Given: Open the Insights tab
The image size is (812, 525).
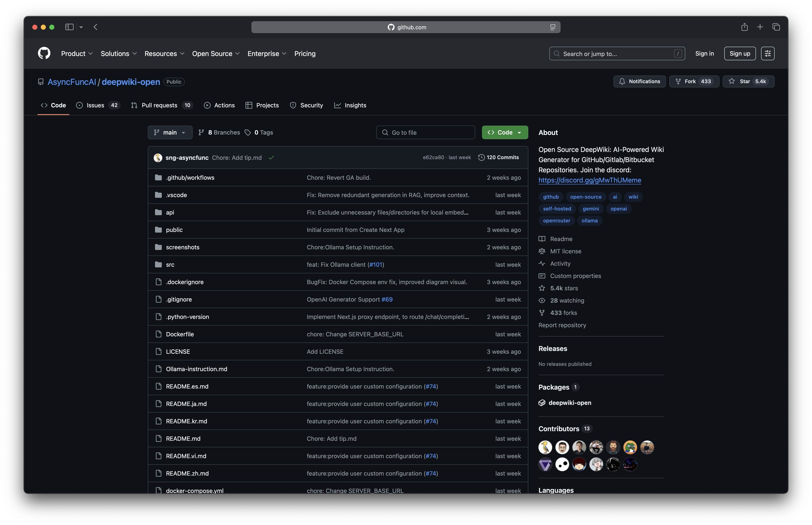Looking at the screenshot, I should pyautogui.click(x=350, y=105).
